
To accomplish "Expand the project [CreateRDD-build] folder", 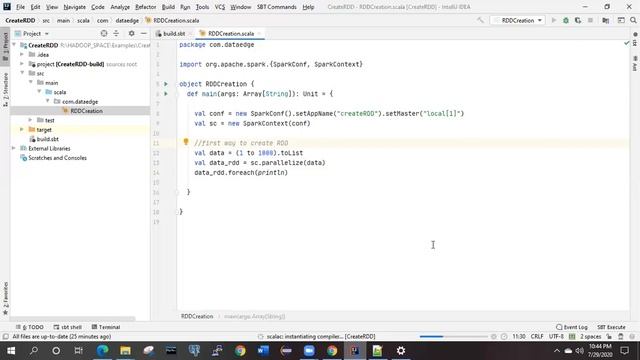I will pyautogui.click(x=22, y=64).
